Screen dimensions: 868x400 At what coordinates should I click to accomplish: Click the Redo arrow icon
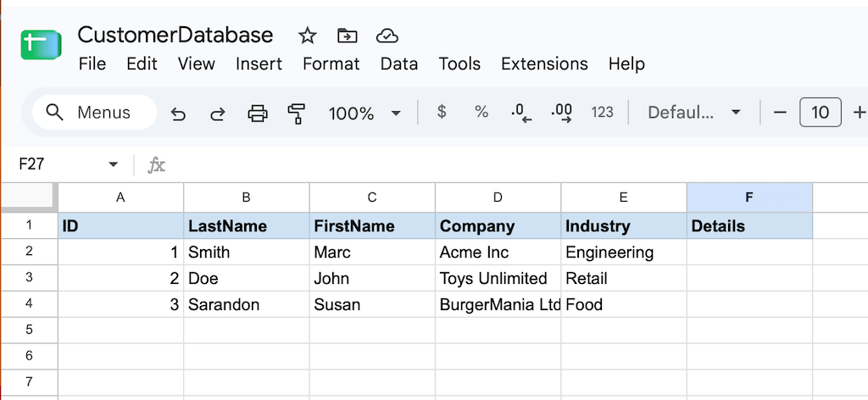coord(218,114)
